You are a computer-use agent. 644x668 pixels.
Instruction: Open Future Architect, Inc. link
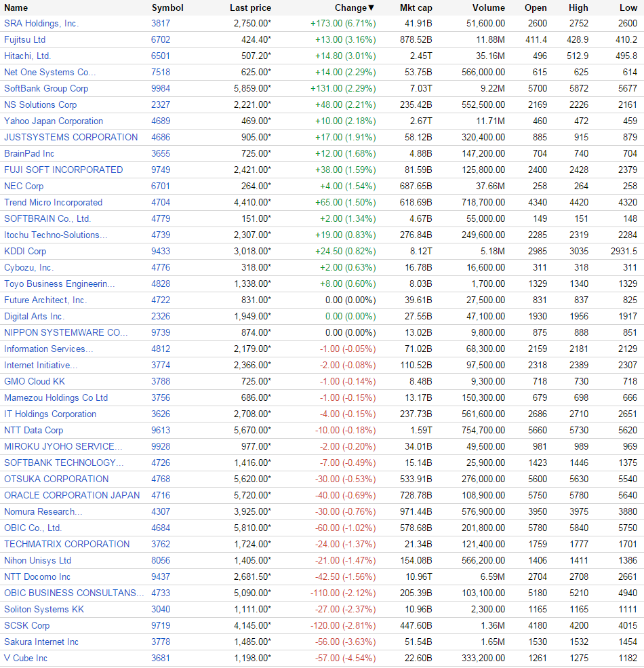click(x=45, y=300)
